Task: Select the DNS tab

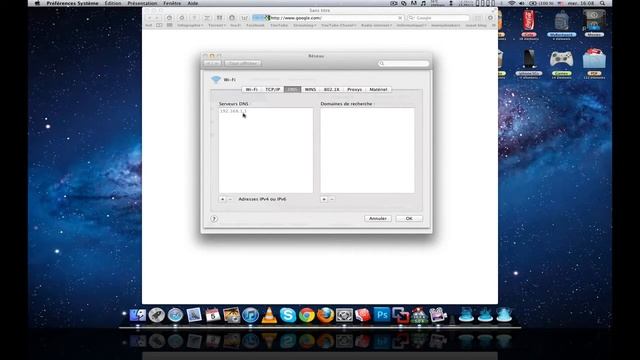Action: point(293,89)
